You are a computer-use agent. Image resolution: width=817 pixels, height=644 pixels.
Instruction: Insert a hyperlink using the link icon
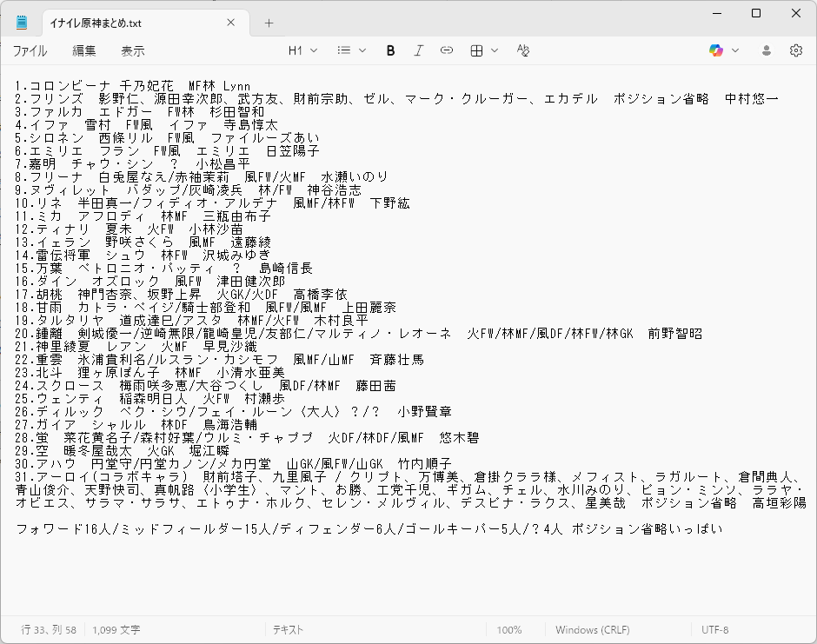tap(447, 50)
